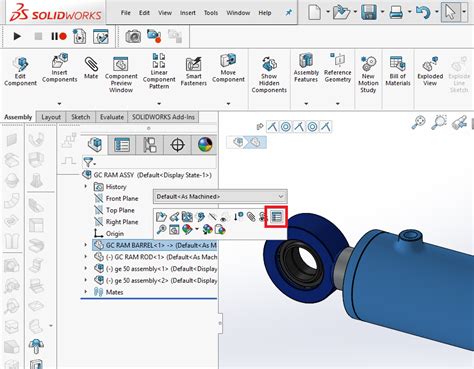Stop macro with the Stop button

[38, 36]
